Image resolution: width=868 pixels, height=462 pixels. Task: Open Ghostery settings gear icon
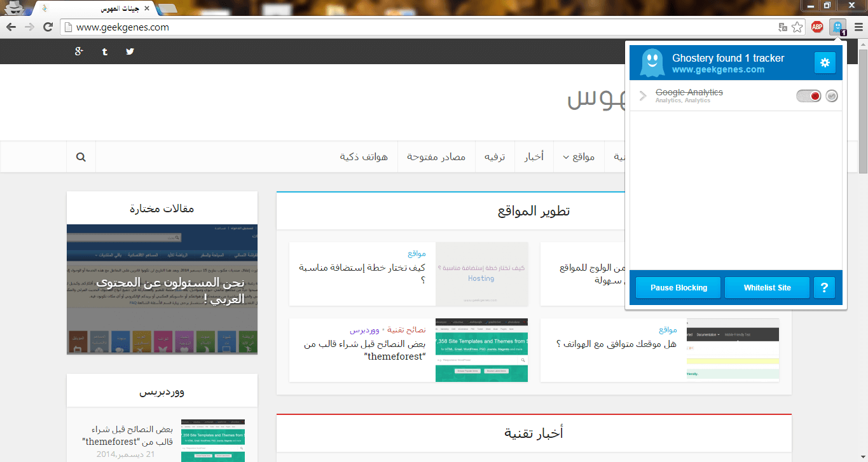[x=825, y=62]
